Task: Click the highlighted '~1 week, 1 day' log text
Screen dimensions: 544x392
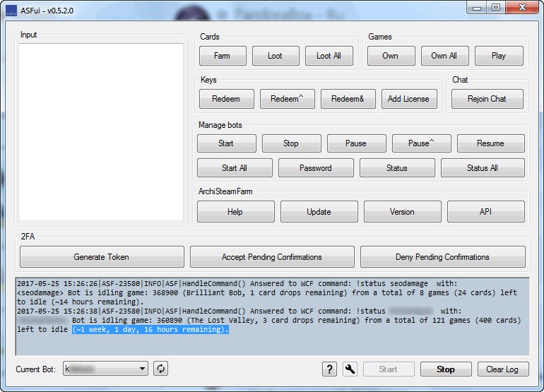Action: 150,329
